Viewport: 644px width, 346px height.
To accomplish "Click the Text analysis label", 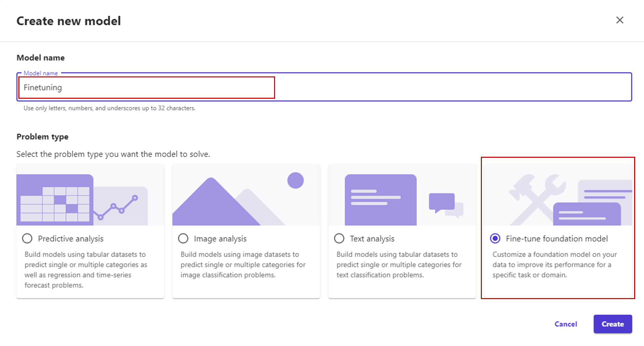I will pyautogui.click(x=372, y=239).
